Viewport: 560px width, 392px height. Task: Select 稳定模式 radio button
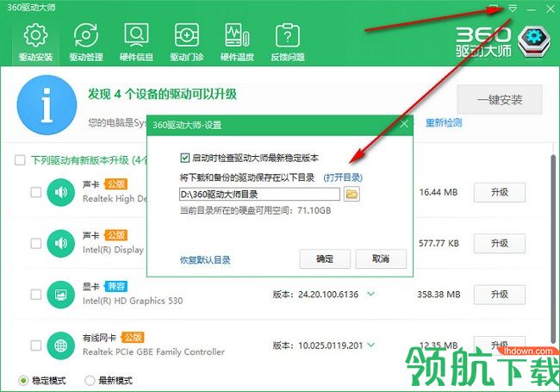pos(23,381)
